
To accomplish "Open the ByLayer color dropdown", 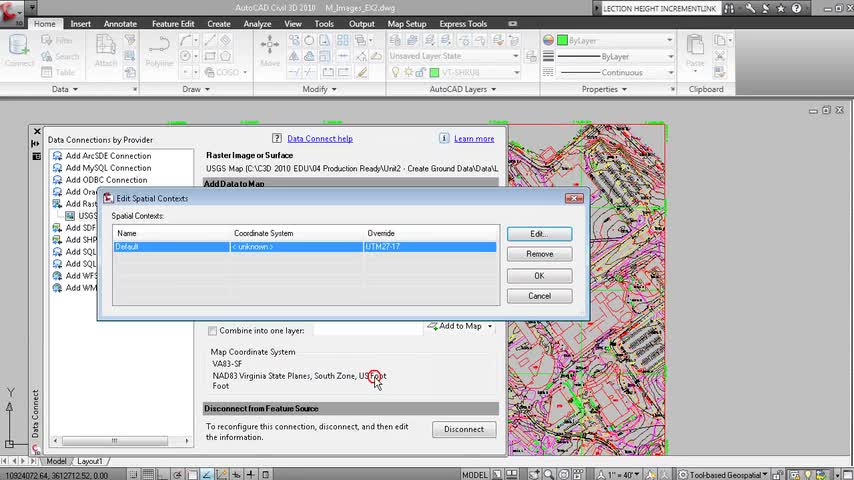I will (x=669, y=41).
